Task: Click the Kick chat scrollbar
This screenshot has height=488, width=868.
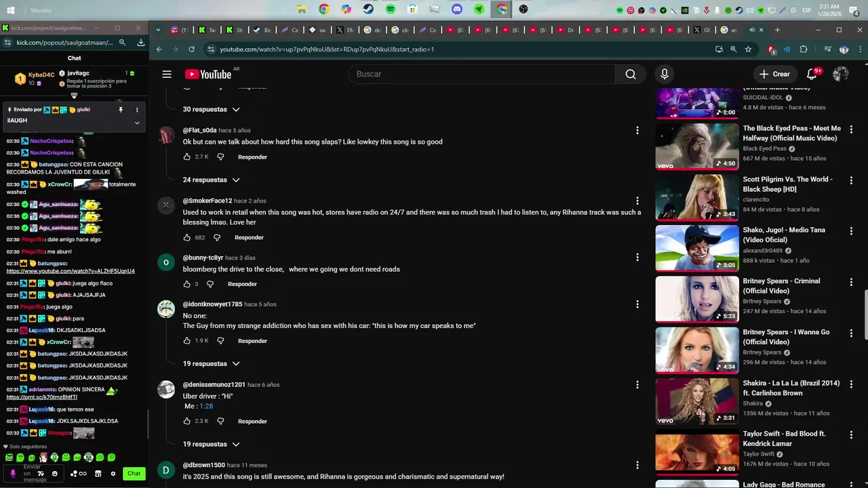Action: pos(148,424)
